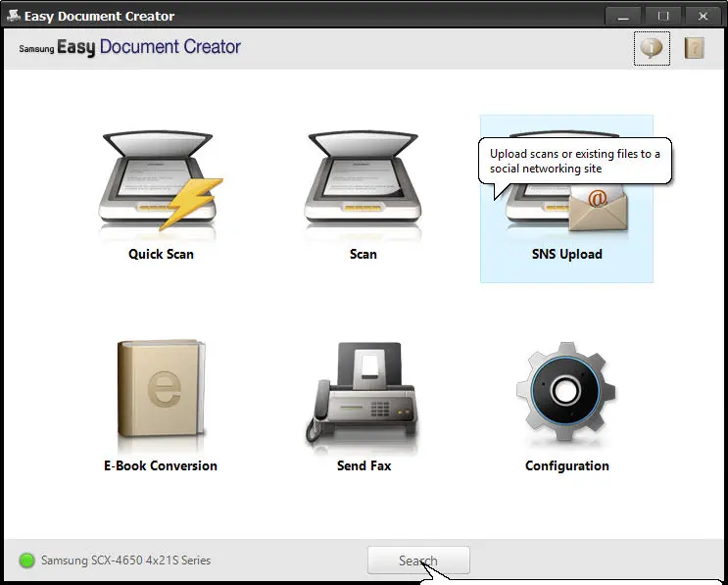Maximize the Easy Document Creator window
This screenshot has height=585, width=728.
663,17
